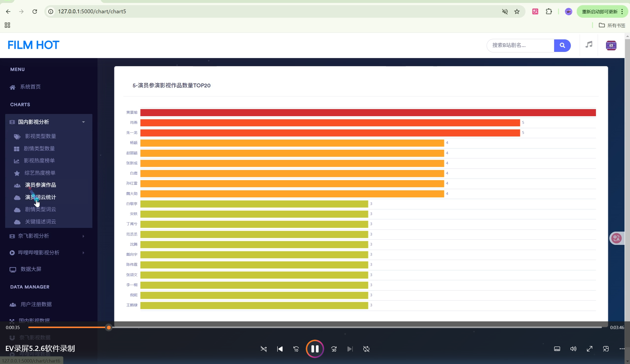Click the 搜索B站剧名 search field

[x=520, y=46]
